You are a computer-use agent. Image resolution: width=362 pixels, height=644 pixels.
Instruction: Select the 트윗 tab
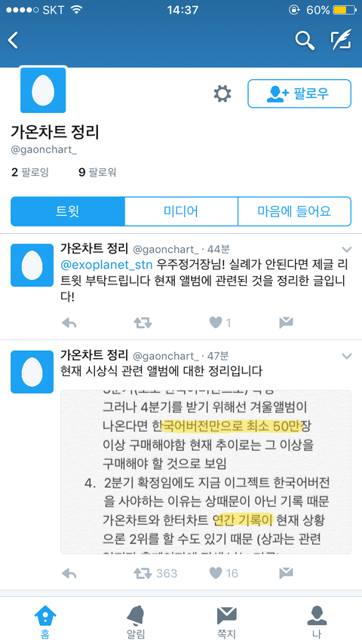[x=68, y=211]
